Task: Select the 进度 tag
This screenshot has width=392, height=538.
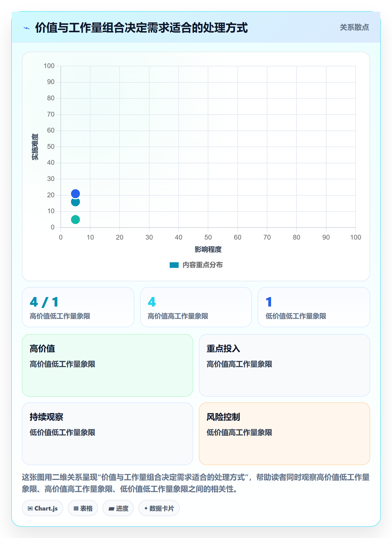Action: click(x=118, y=508)
